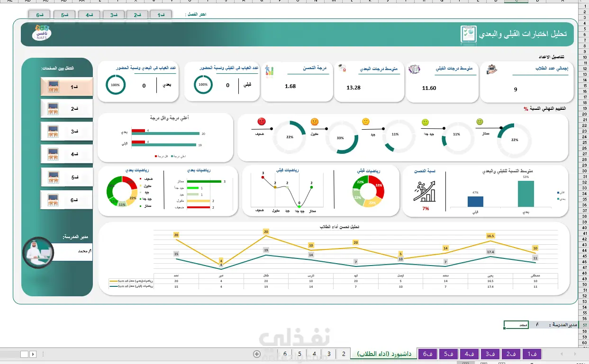Select the ف-6 slicer button at top
The image size is (589, 364).
click(x=40, y=15)
